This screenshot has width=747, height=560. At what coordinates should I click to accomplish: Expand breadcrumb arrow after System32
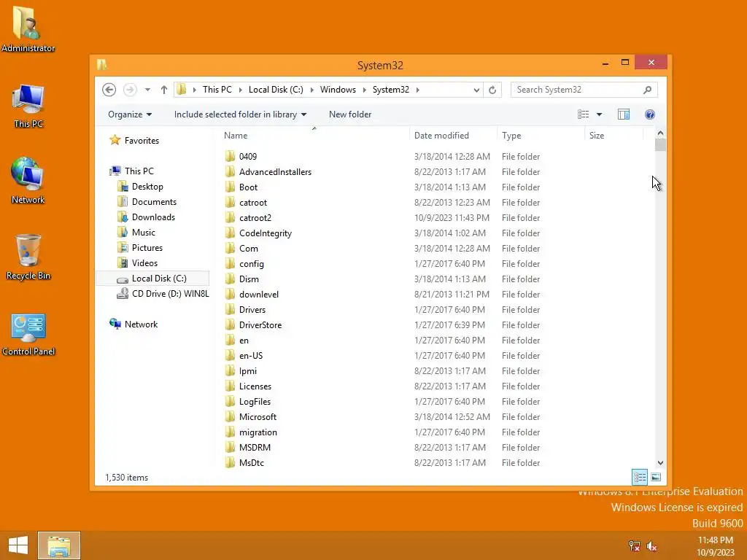[x=418, y=90]
